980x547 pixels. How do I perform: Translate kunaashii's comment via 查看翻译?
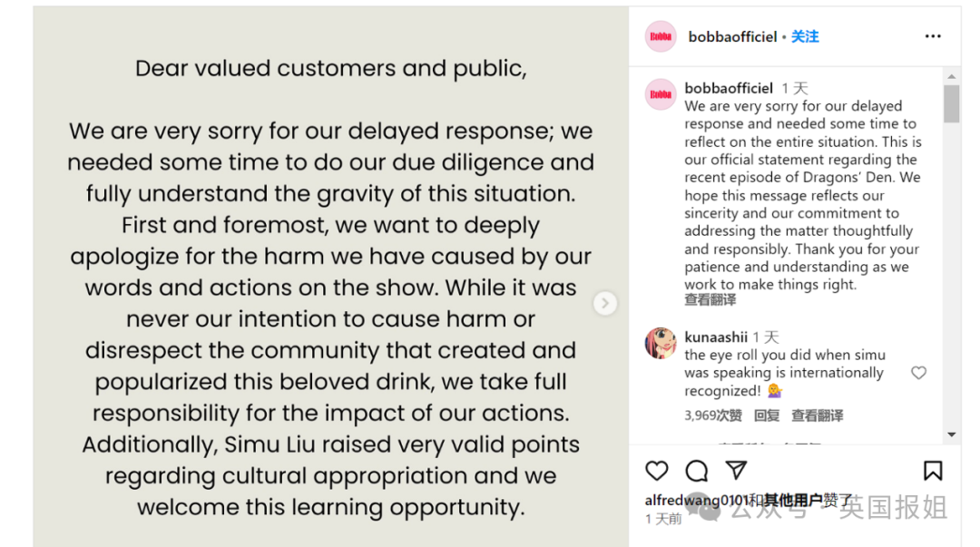click(x=817, y=415)
